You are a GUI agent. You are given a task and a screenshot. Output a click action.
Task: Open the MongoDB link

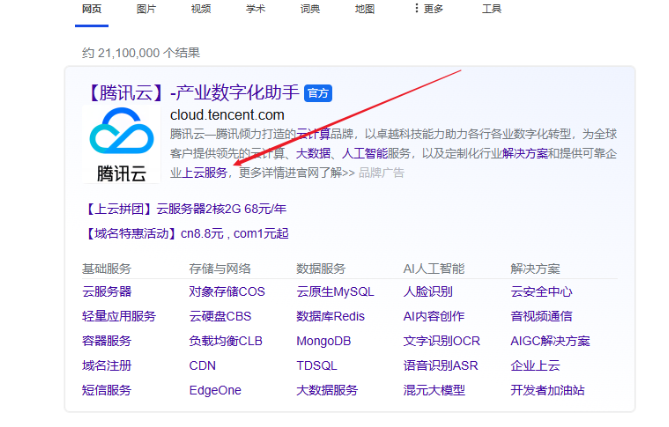(323, 341)
